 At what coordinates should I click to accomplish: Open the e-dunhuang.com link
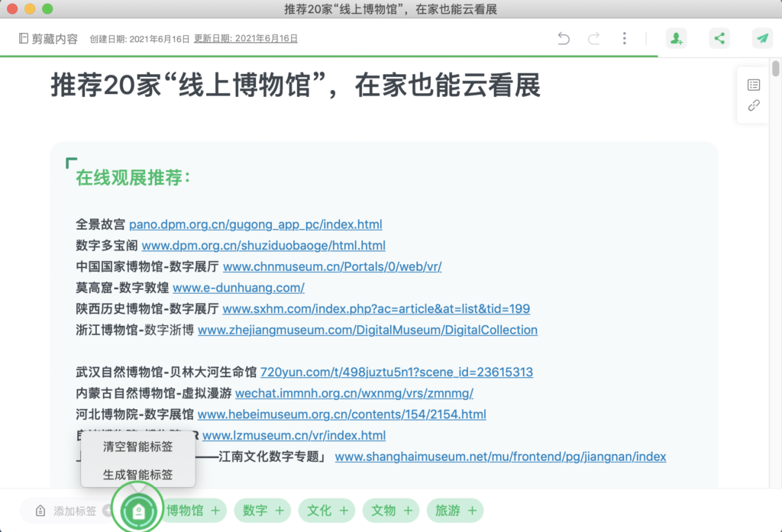(x=238, y=288)
